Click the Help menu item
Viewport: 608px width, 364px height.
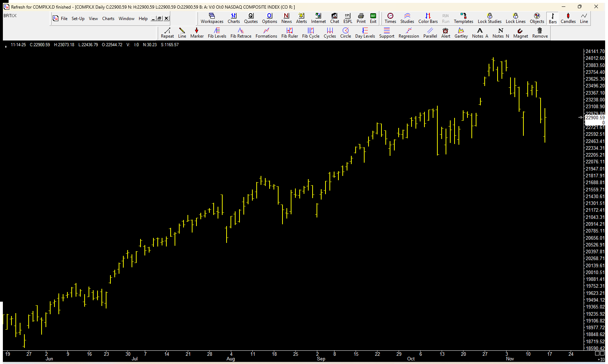143,19
